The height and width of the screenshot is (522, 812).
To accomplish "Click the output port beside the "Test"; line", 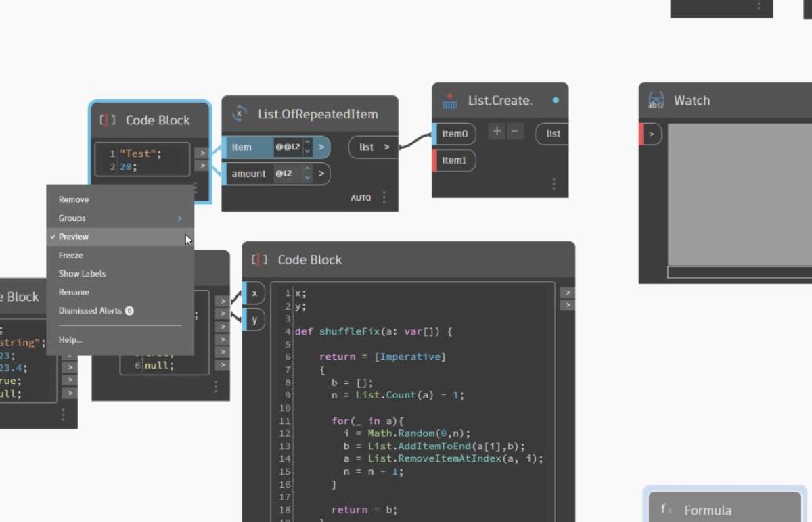I will [202, 153].
